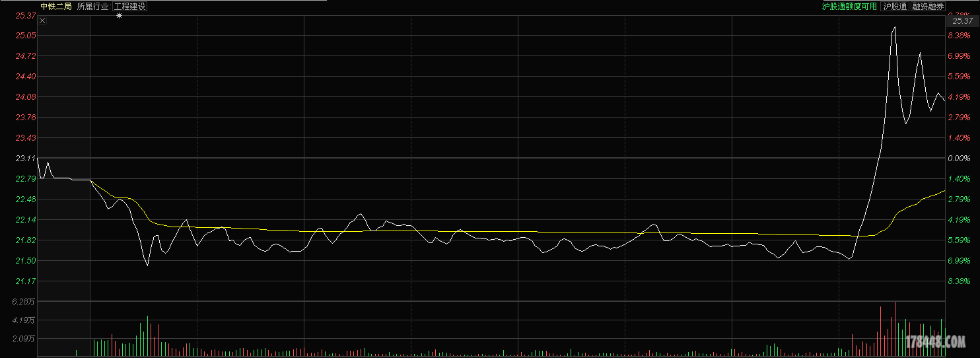Click the highest peak of the white price line
Screen dimensions: 980x358
tap(895, 27)
